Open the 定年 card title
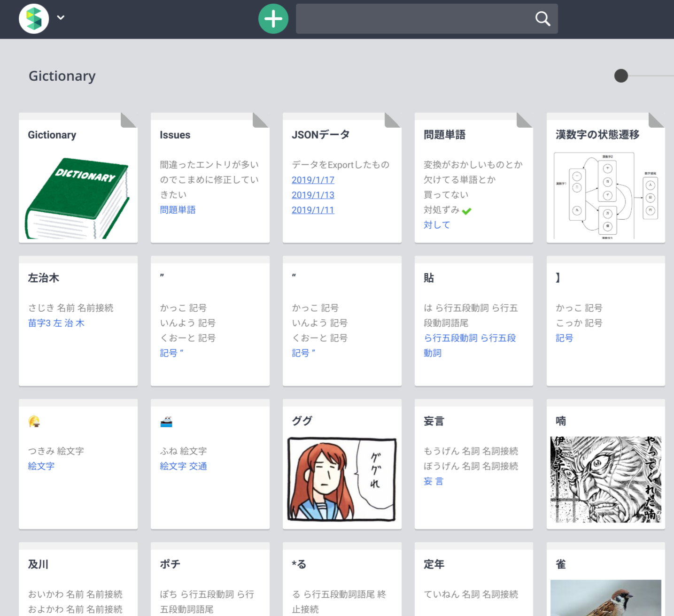Image resolution: width=674 pixels, height=616 pixels. point(434,564)
